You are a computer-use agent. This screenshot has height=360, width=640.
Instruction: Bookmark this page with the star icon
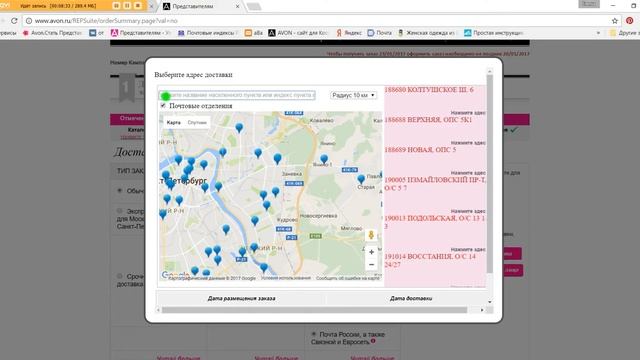pos(615,20)
